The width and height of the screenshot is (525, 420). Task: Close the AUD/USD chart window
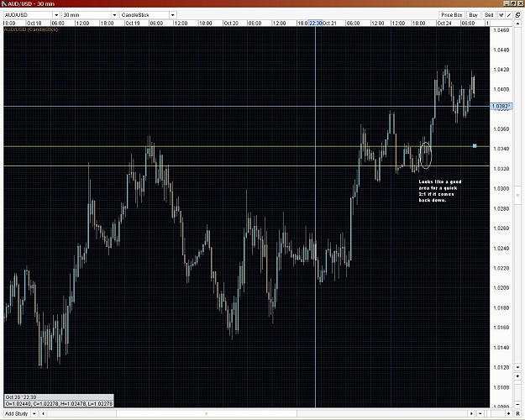click(519, 4)
